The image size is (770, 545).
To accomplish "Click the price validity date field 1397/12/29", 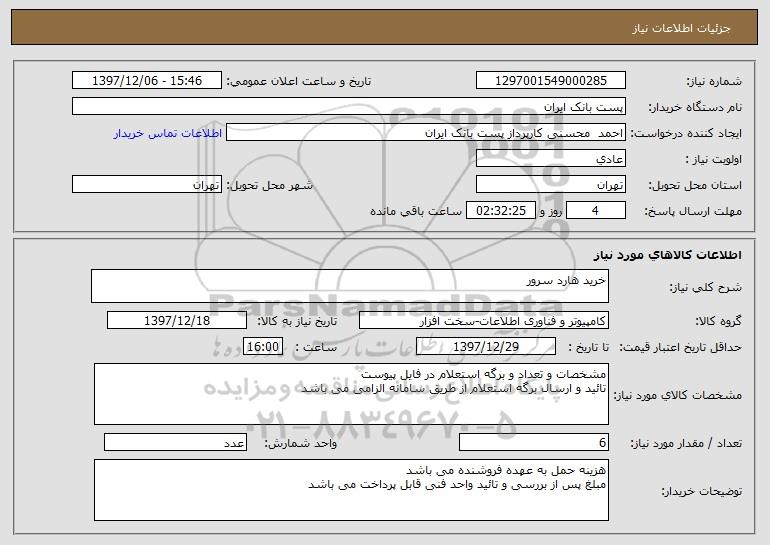I will (486, 346).
